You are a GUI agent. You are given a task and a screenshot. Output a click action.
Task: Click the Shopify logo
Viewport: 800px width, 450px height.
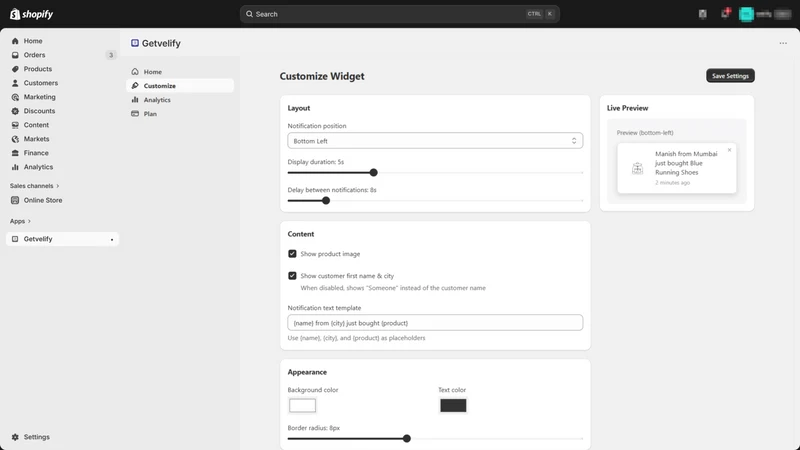coord(32,14)
